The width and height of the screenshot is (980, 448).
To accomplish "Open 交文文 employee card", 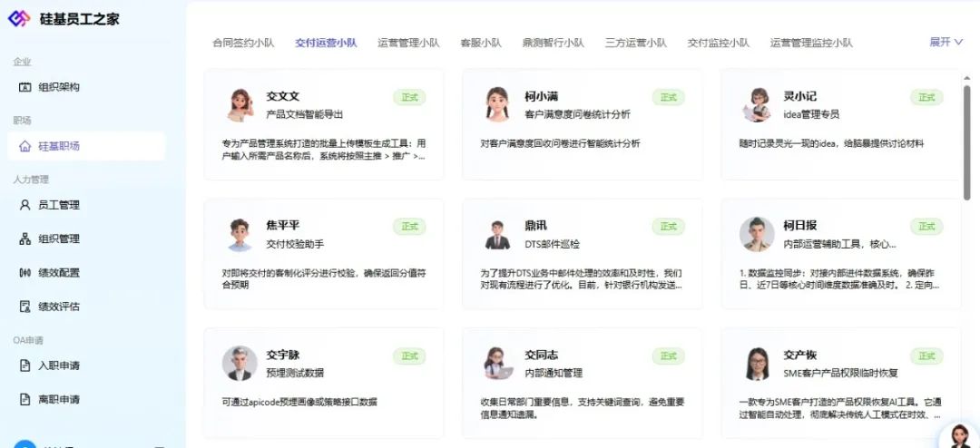I will pyautogui.click(x=324, y=124).
